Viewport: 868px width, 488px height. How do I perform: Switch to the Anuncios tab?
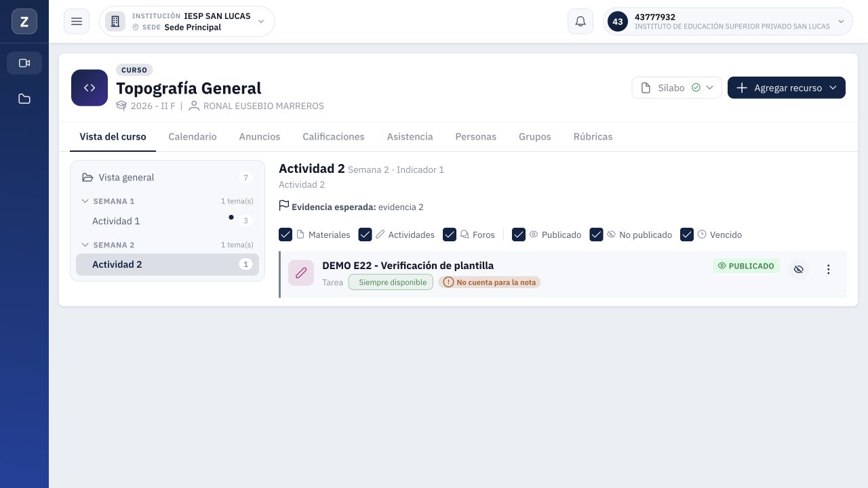(260, 136)
